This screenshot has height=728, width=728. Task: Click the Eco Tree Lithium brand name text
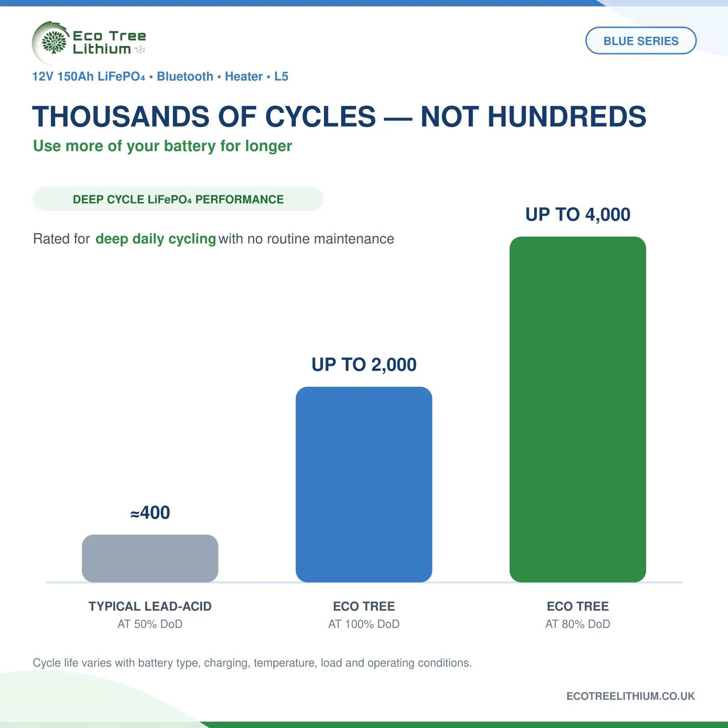point(110,42)
